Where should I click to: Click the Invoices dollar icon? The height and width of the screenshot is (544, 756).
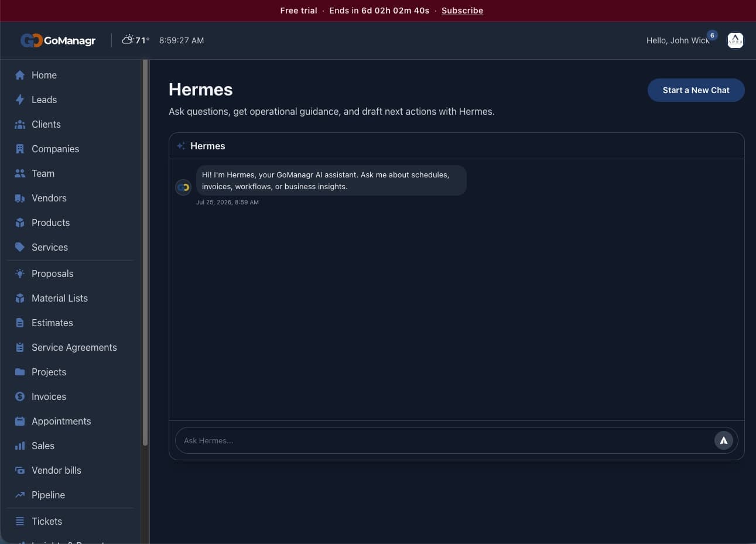tap(20, 396)
